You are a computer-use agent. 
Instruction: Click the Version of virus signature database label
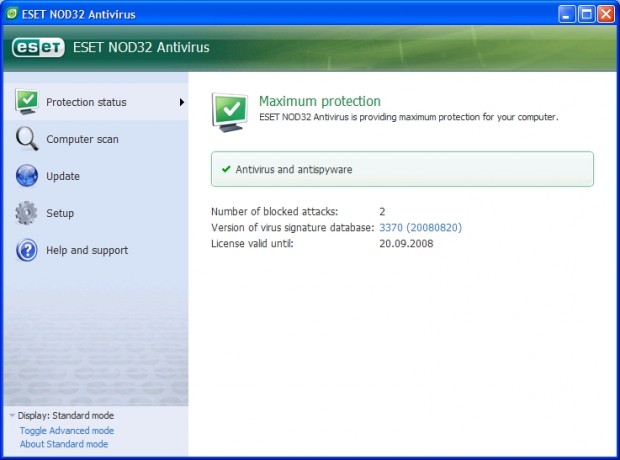[x=293, y=227]
